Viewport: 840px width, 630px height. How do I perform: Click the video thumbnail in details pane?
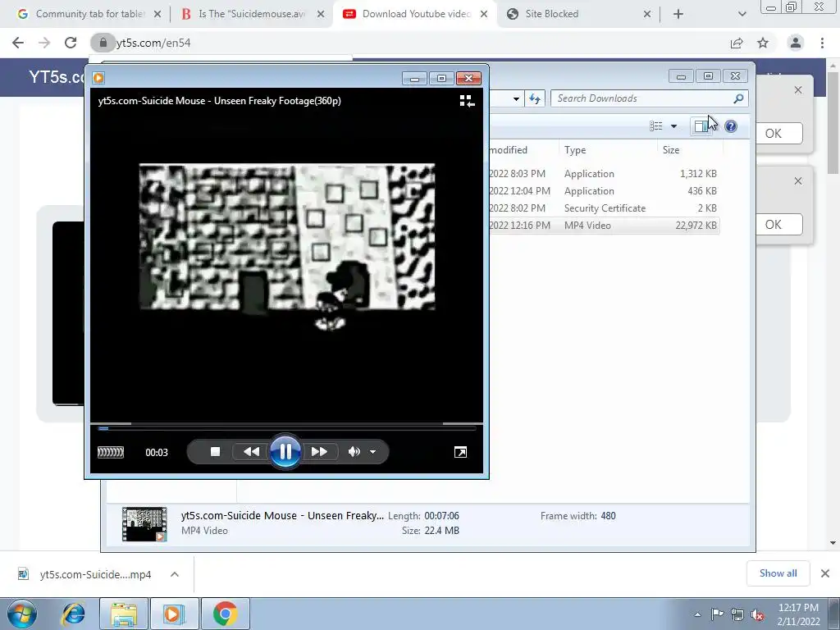pyautogui.click(x=144, y=524)
